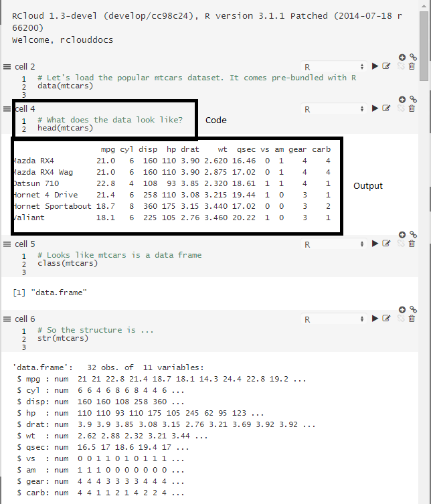Click the greyed split-cell icon in cell 6

(x=401, y=319)
